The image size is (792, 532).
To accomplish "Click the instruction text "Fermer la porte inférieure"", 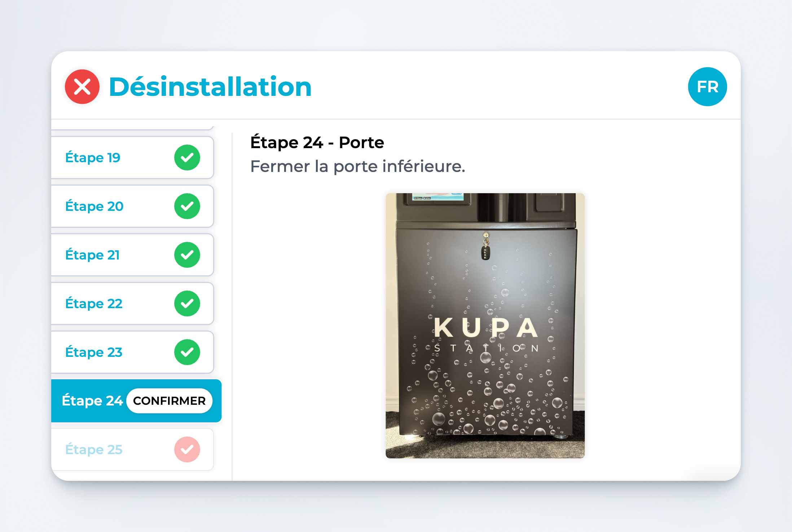I will click(x=357, y=167).
